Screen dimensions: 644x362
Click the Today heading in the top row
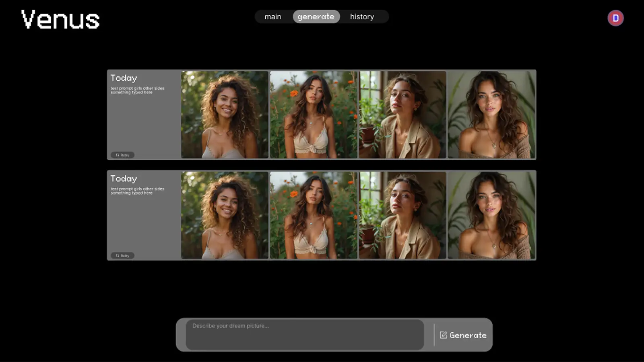point(124,78)
